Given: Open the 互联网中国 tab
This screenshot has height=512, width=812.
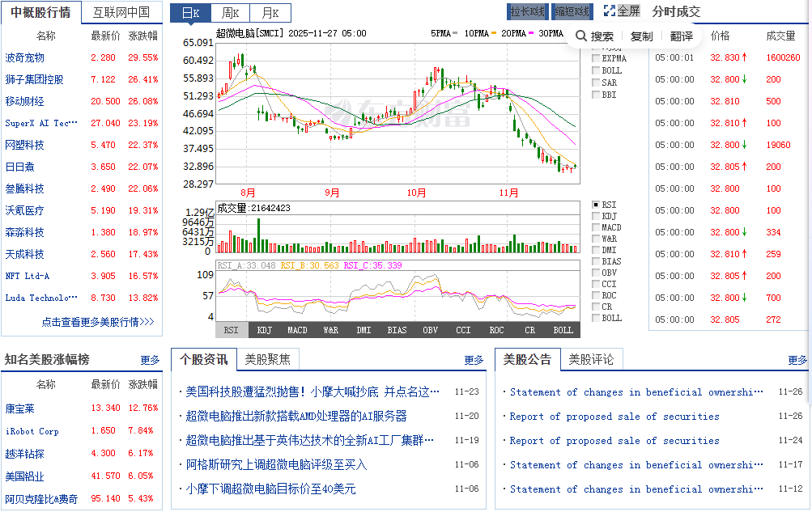Looking at the screenshot, I should 121,12.
